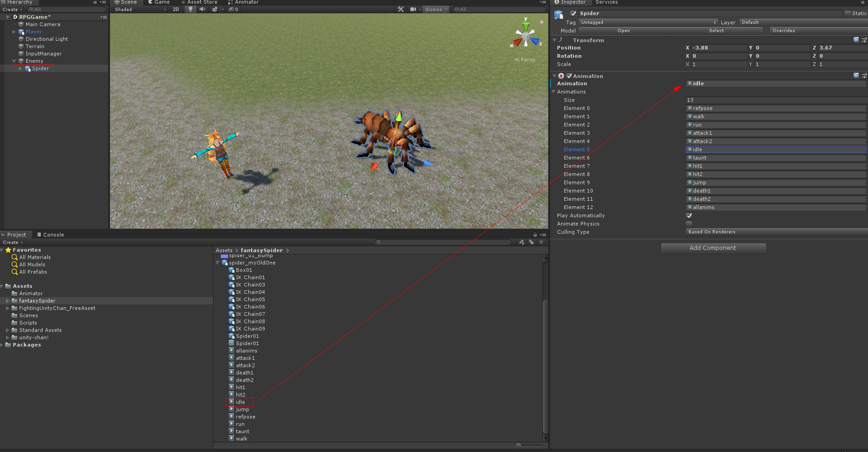Expand the Player object in Hierarchy
Screen dimensions: 868x452
[14, 32]
